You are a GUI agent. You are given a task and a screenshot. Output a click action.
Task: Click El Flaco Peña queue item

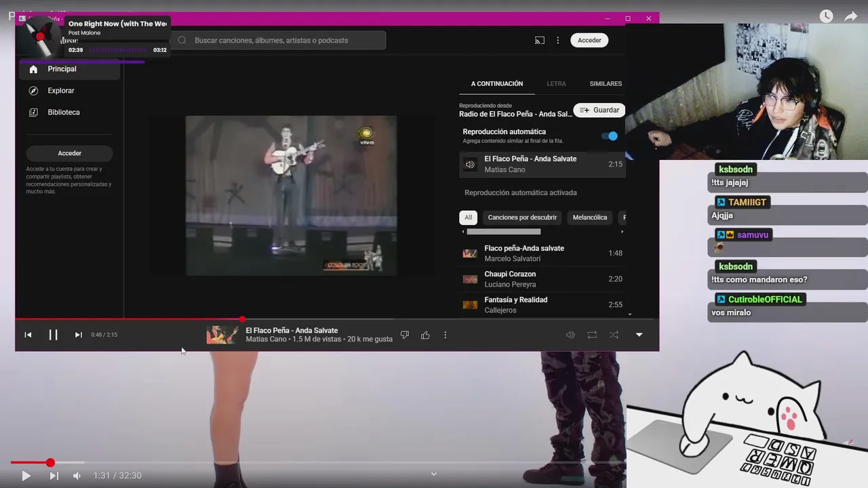[x=542, y=164]
